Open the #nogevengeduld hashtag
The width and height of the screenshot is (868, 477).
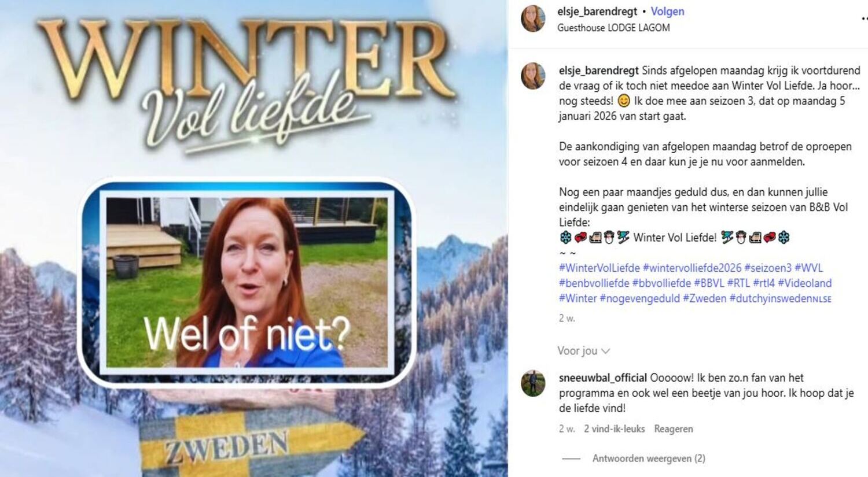pos(639,298)
